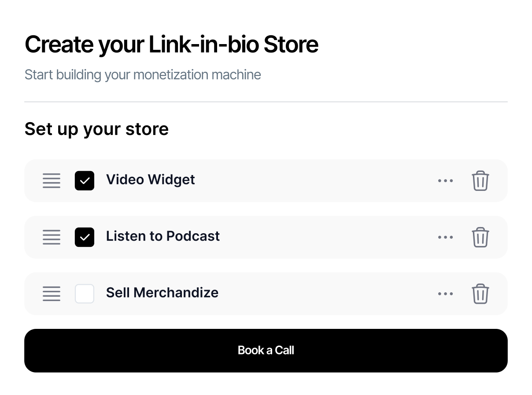Uncheck the Video Widget checkbox
532x395 pixels.
(85, 180)
